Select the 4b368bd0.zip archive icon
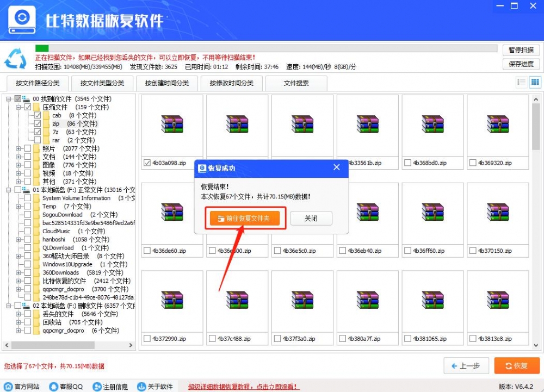Viewport: 544px width, 392px height. [432, 124]
